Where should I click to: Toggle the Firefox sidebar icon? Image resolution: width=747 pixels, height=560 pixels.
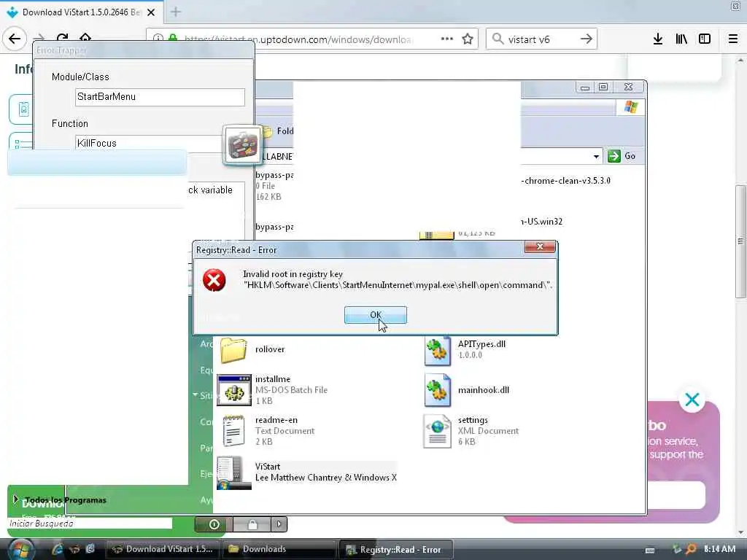pyautogui.click(x=705, y=39)
